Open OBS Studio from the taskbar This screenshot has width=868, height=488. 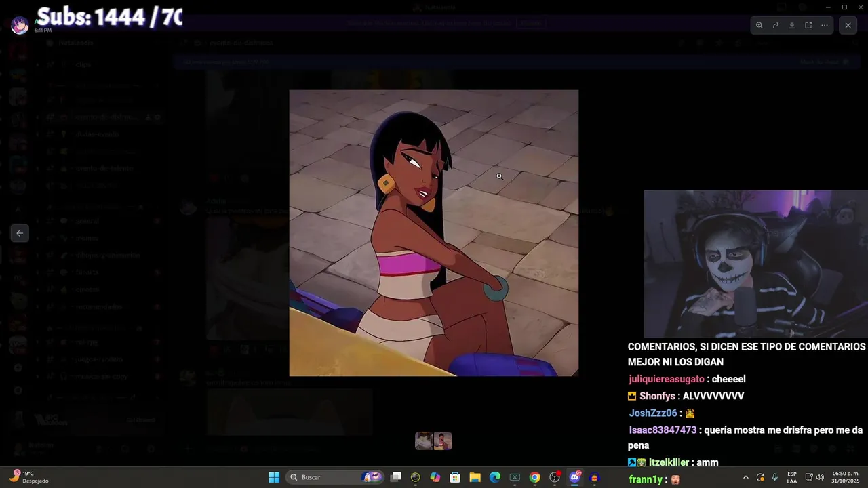point(555,477)
